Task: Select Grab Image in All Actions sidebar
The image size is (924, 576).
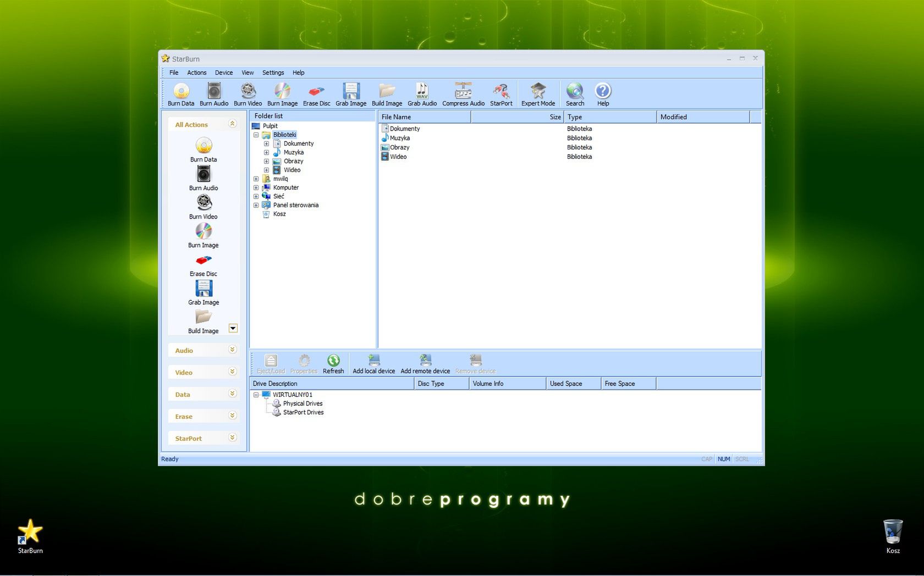Action: point(204,292)
